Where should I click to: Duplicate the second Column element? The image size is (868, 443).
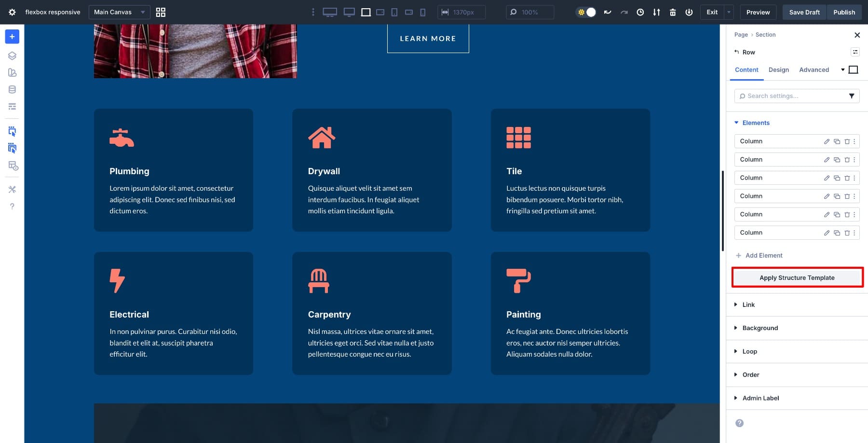click(x=837, y=160)
